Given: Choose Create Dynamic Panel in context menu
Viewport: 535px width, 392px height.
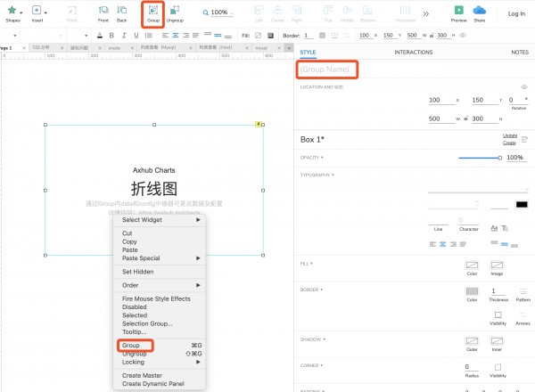Looking at the screenshot, I should (x=160, y=384).
